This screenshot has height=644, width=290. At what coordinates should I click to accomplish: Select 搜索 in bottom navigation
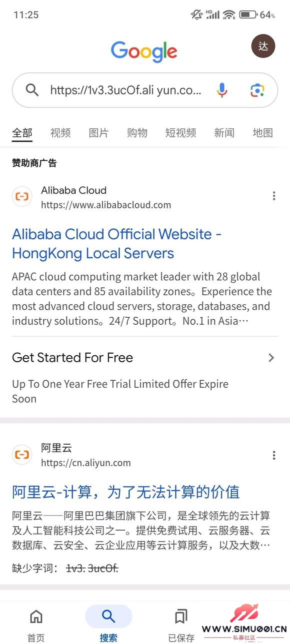pyautogui.click(x=108, y=625)
